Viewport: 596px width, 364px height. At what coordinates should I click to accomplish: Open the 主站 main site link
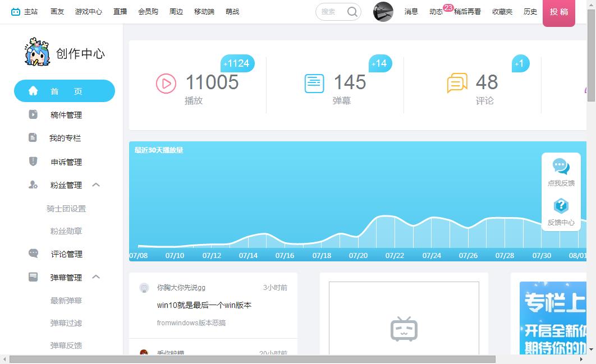[31, 12]
